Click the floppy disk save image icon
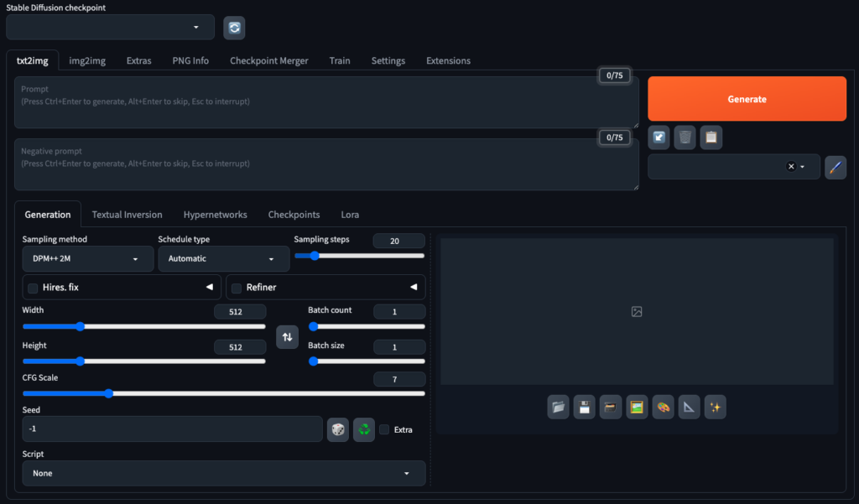The height and width of the screenshot is (504, 859). point(584,408)
